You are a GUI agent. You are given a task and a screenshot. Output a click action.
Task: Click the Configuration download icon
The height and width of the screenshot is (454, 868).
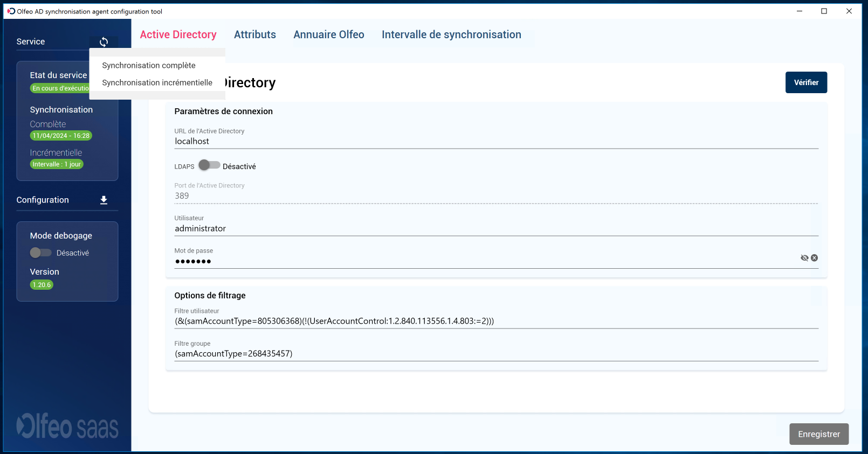click(x=104, y=200)
